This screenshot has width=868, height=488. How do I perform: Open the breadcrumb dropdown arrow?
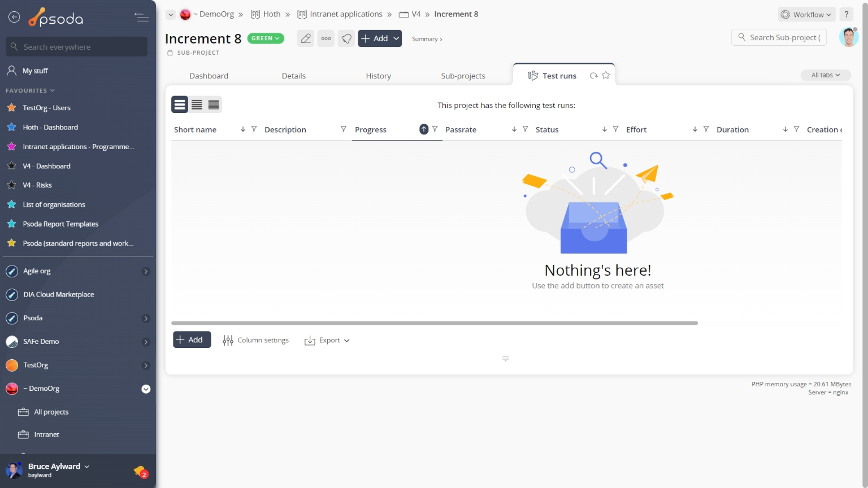(171, 15)
